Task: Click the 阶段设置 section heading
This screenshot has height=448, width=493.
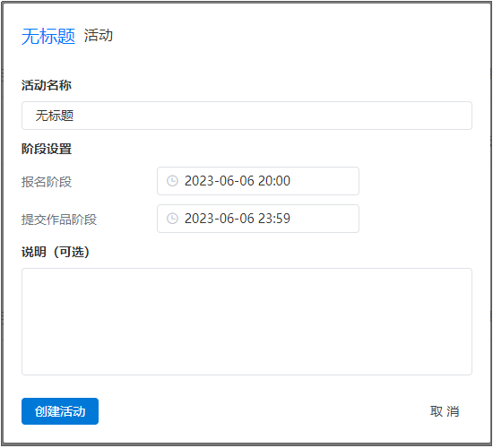Action: 47,149
